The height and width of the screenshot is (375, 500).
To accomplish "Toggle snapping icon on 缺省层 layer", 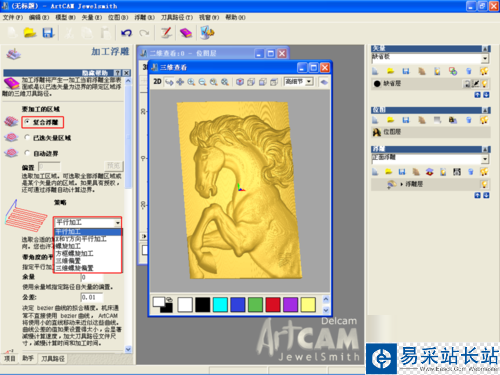I will [x=476, y=84].
